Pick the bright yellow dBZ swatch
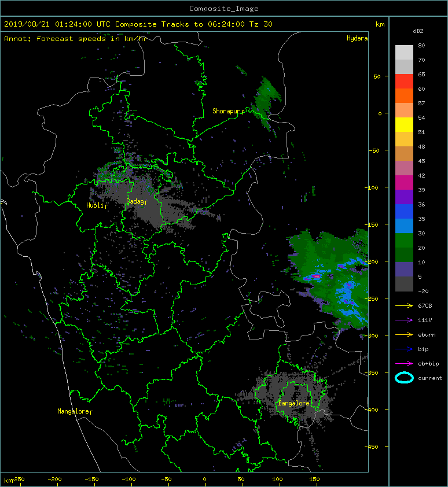Screen dimensions: 448x487 click(x=404, y=125)
